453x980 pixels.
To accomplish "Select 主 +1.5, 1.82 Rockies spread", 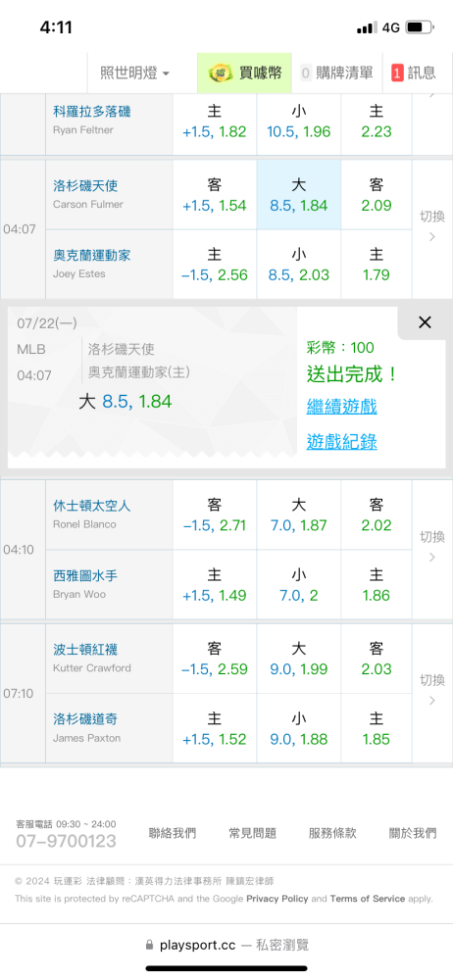I will 215,122.
